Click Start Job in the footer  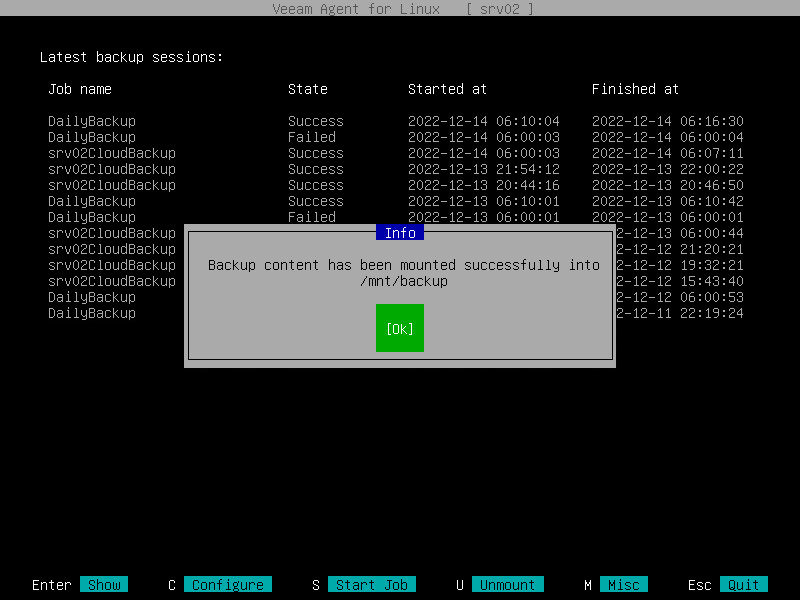pyautogui.click(x=371, y=585)
